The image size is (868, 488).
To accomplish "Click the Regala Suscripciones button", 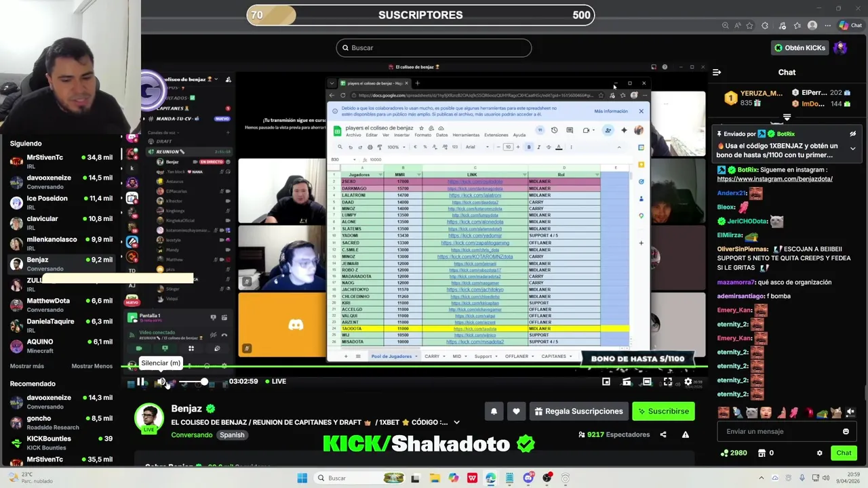I will coord(578,411).
